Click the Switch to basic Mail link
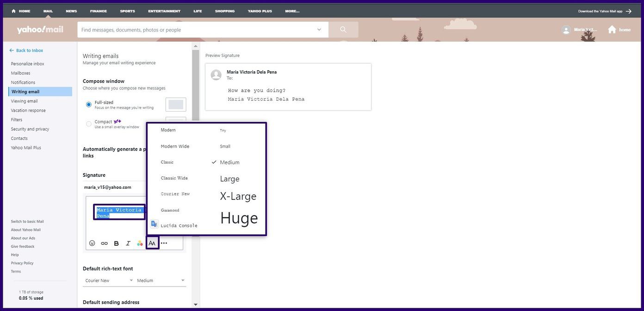Viewport: 644px width, 311px height. pyautogui.click(x=27, y=222)
